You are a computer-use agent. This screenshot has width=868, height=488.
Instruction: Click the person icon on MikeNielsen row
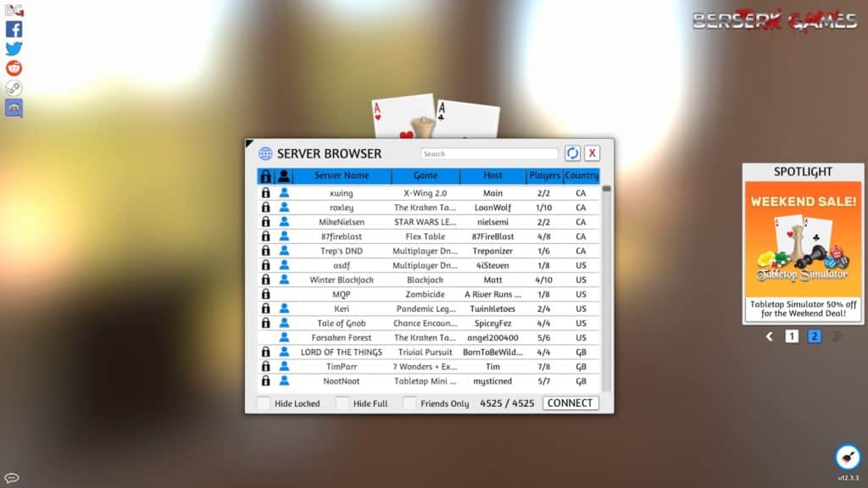[x=284, y=222]
